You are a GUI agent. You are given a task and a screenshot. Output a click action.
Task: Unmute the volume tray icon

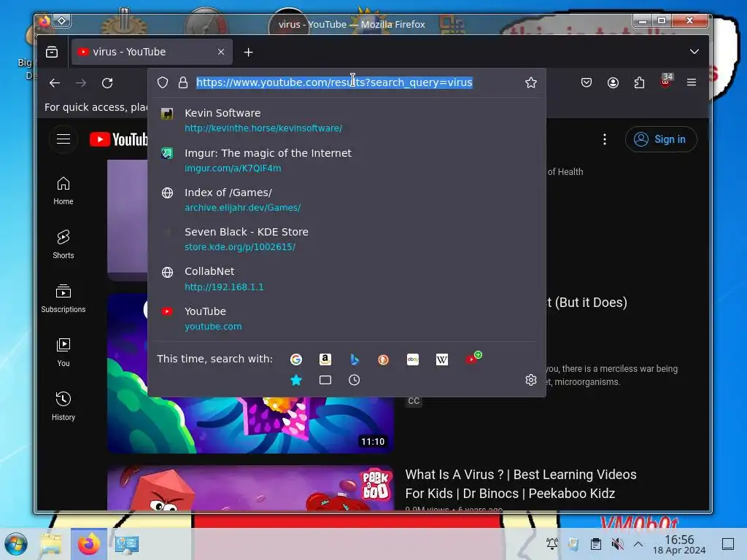click(x=617, y=544)
